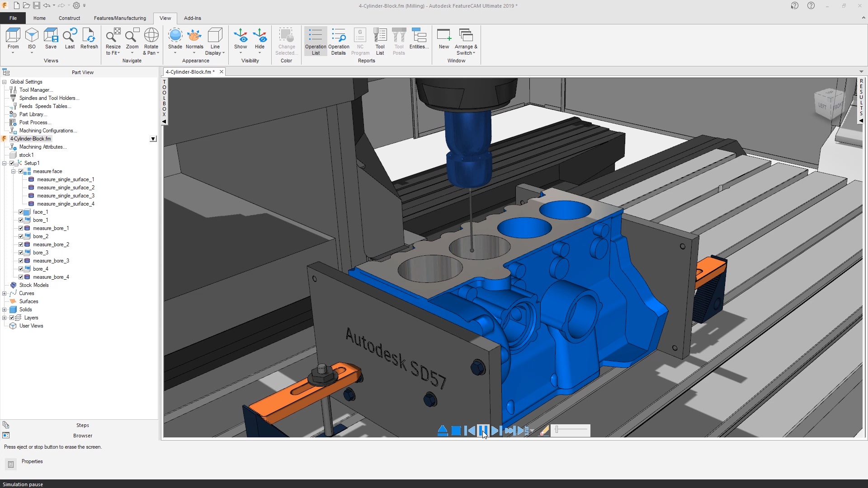
Task: Click the Part View panel icon
Action: pos(6,72)
